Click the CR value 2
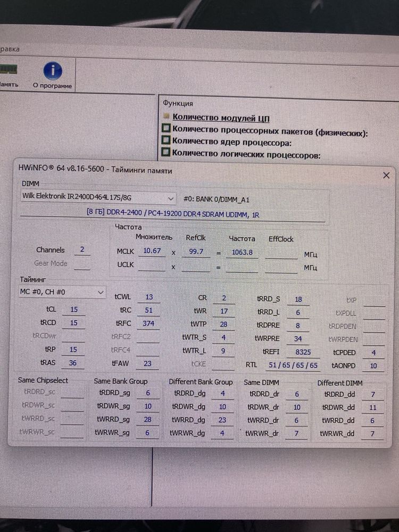399x532 pixels. click(x=224, y=298)
